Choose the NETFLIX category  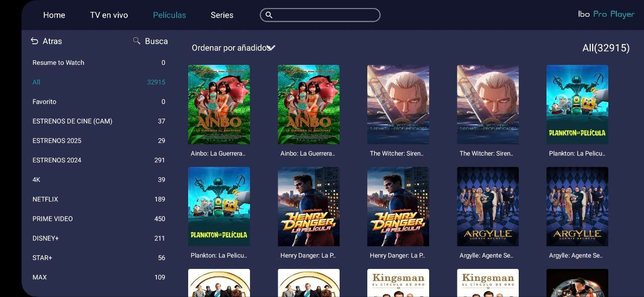[45, 199]
